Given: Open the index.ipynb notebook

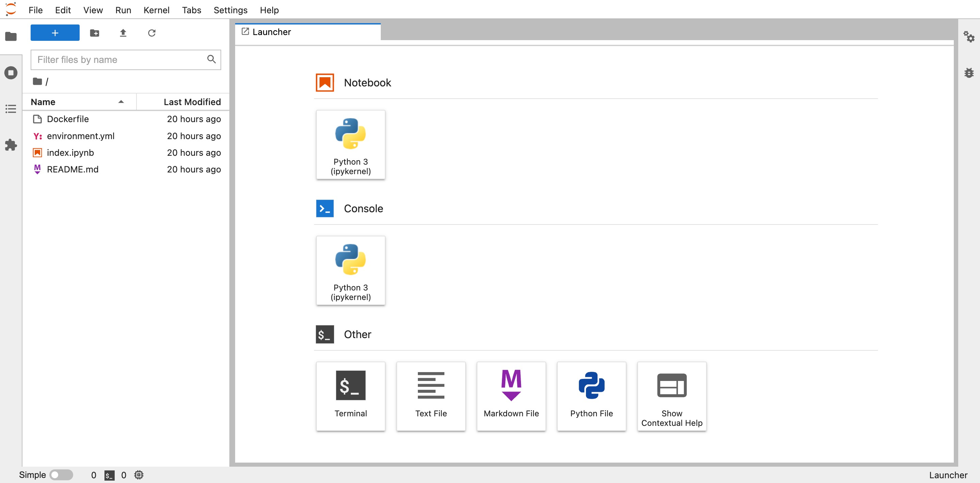Looking at the screenshot, I should click(x=70, y=152).
